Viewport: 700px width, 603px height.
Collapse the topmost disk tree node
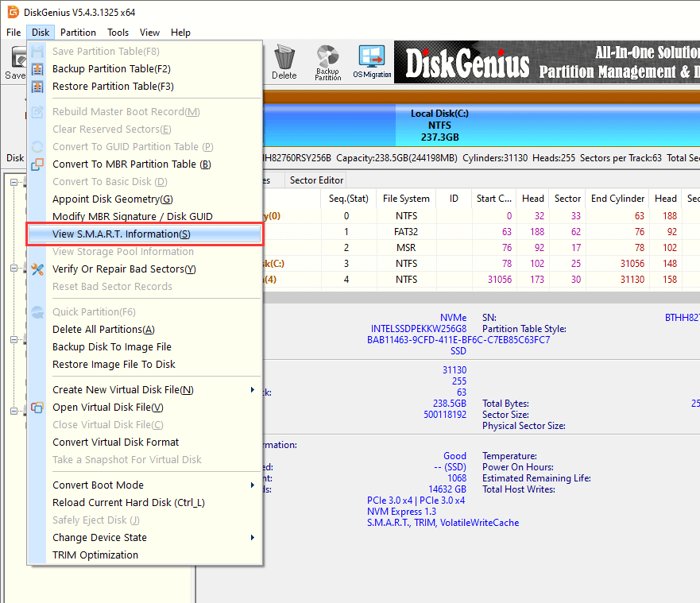click(x=14, y=184)
